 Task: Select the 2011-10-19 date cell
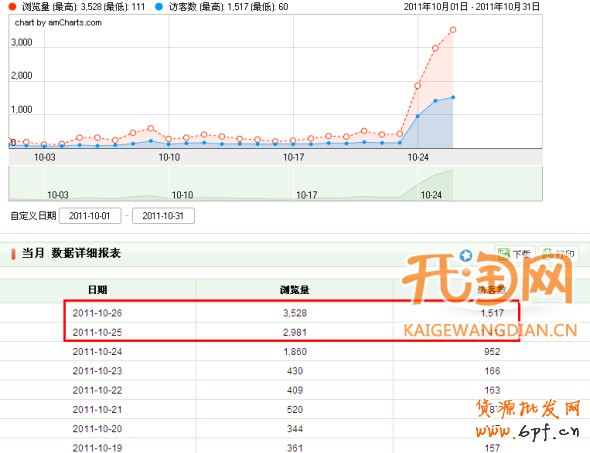pos(97,448)
